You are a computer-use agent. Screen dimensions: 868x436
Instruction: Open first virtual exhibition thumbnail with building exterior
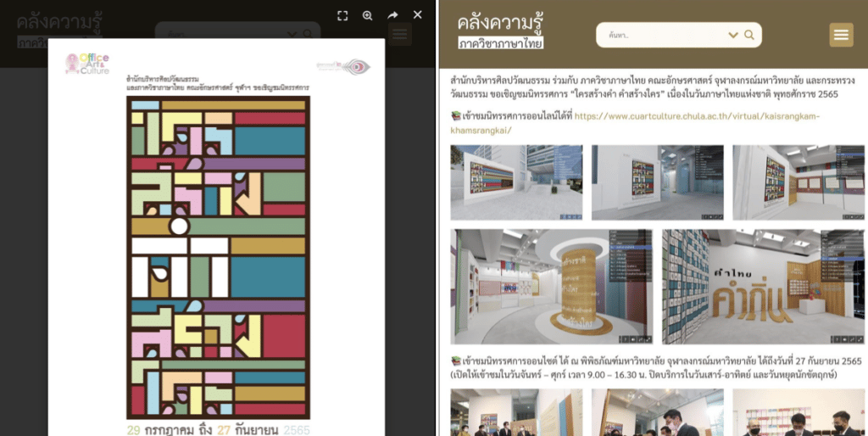coord(516,183)
